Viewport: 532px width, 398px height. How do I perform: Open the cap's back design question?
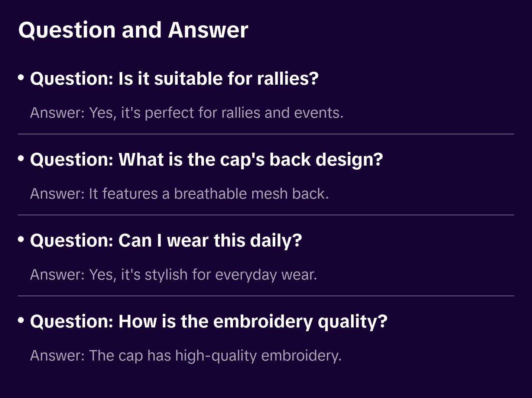206,160
